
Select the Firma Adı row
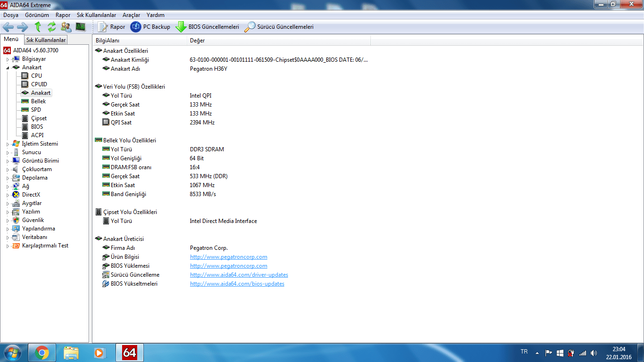click(x=231, y=248)
